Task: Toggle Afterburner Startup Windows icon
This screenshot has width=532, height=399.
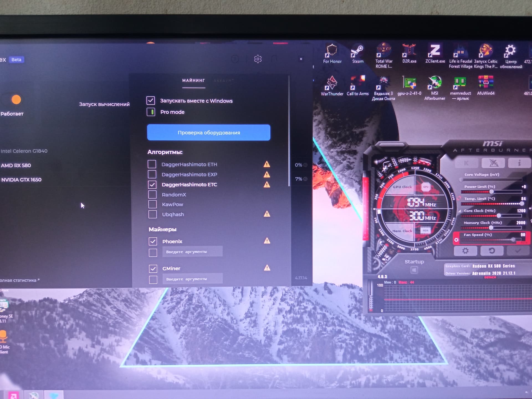Action: (x=414, y=270)
